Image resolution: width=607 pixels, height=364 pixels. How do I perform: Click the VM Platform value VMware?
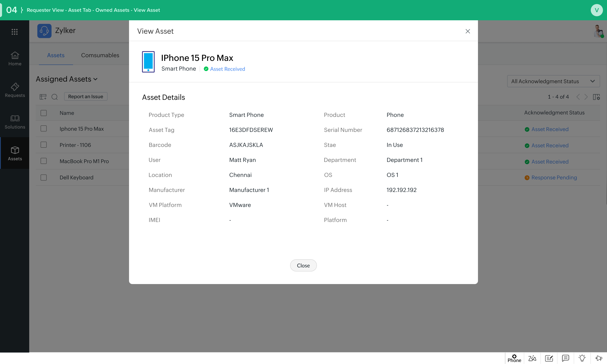click(x=240, y=205)
